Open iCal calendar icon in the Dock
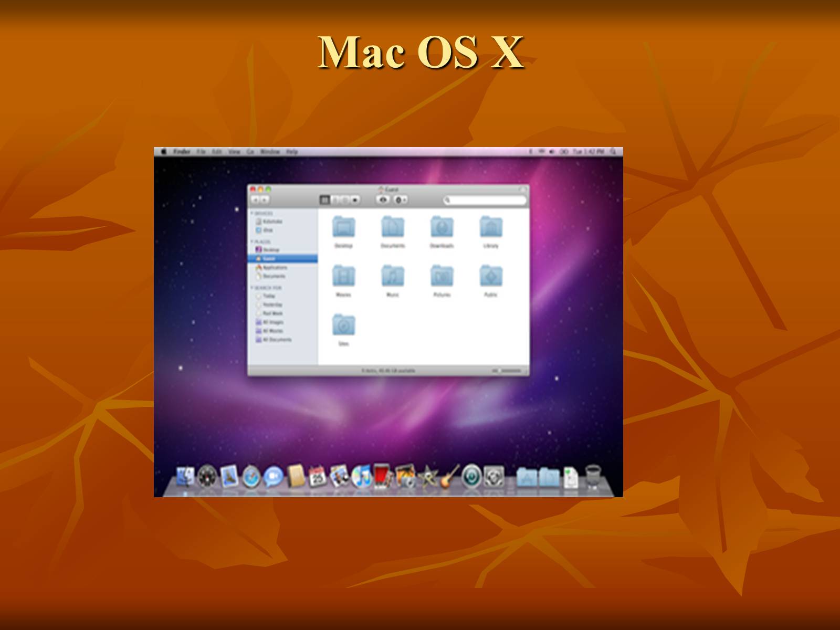This screenshot has width=840, height=630. tap(318, 477)
